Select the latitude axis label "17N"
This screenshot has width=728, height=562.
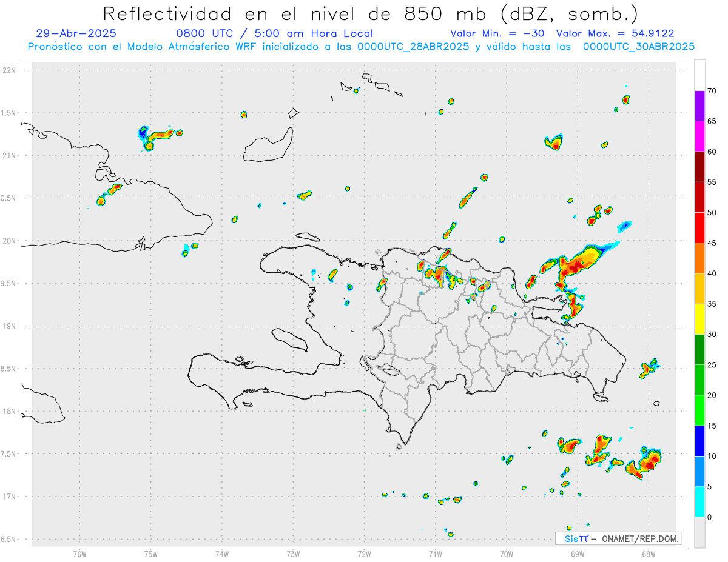[x=10, y=497]
